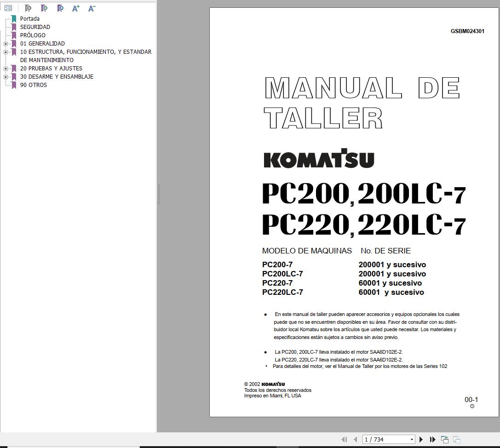Click the PC200LC-7 model row

pos(282,274)
